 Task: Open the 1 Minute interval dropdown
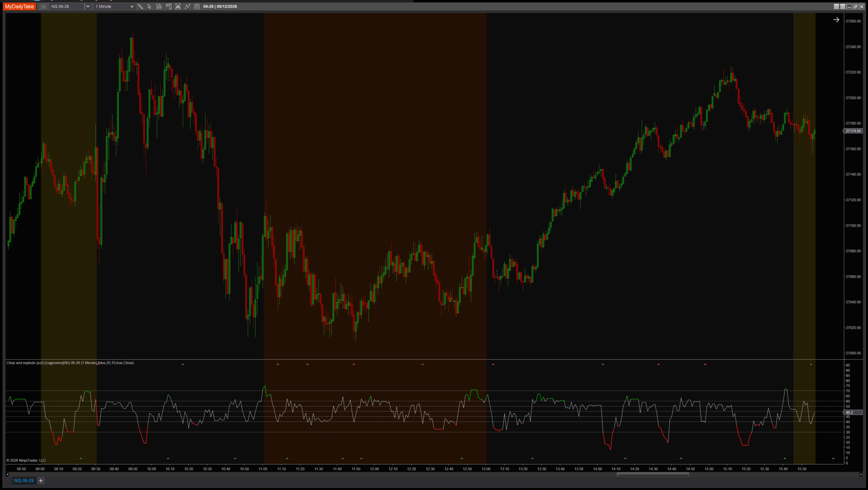(114, 6)
